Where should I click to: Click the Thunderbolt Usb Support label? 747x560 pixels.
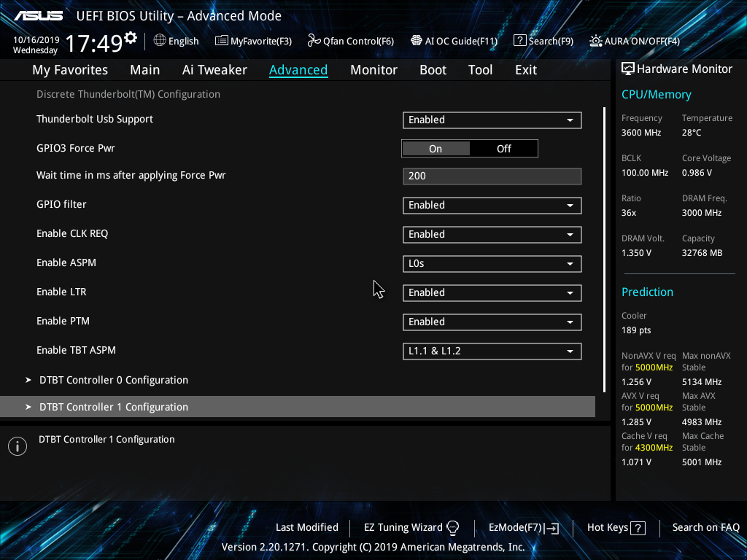point(95,119)
